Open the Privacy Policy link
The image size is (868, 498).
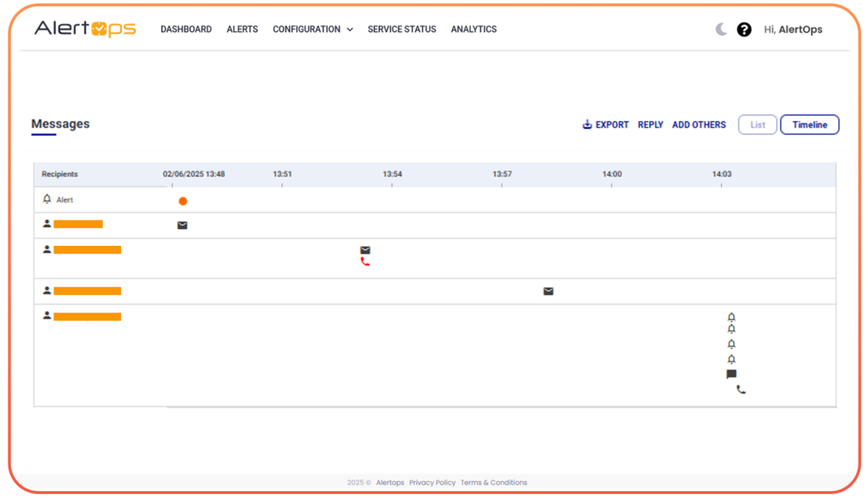tap(432, 482)
